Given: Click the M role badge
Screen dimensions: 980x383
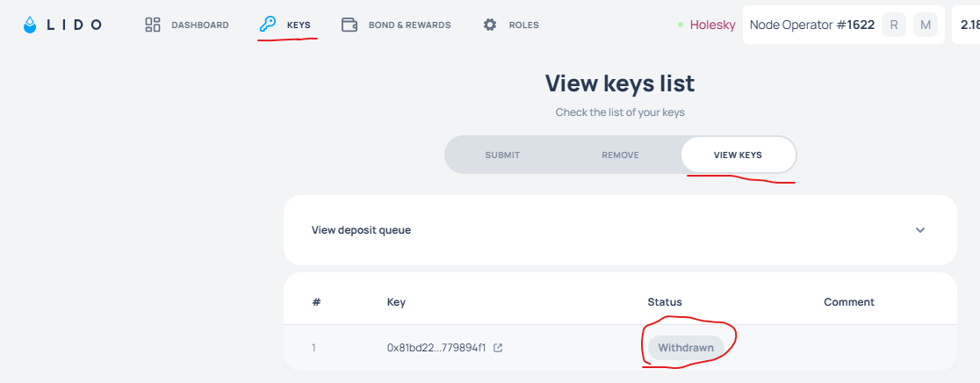Looking at the screenshot, I should [x=925, y=25].
